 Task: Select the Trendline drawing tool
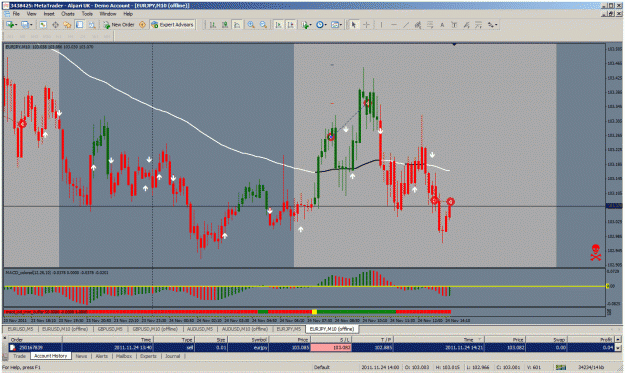[406, 25]
